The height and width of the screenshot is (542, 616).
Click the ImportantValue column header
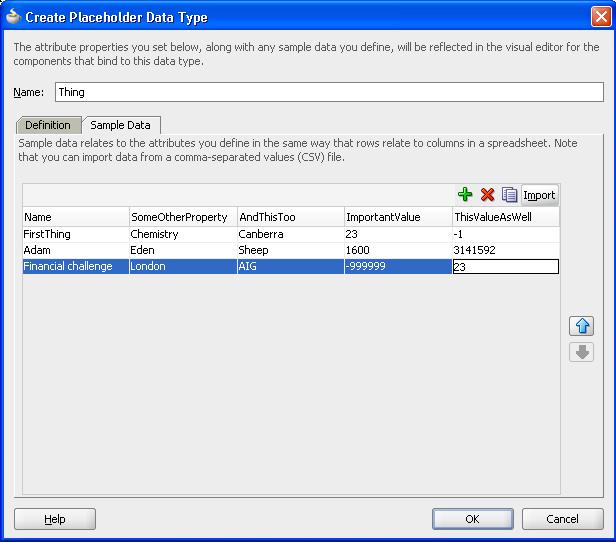(x=396, y=217)
